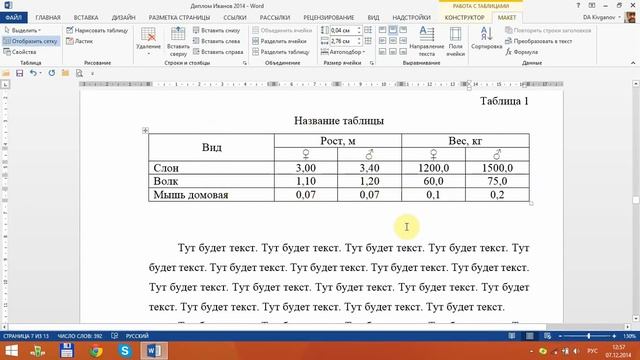Switch to read mode view
This screenshot has width=640, height=360.
512,336
